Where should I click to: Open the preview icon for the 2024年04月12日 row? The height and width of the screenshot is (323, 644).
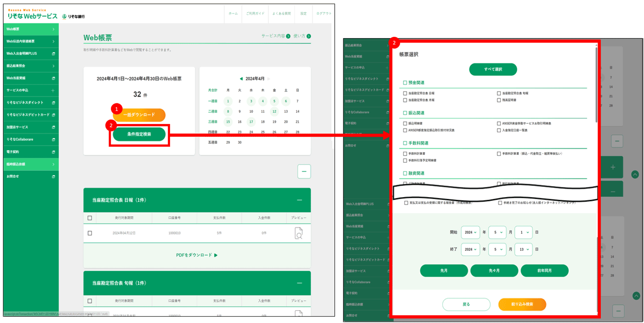coord(298,233)
